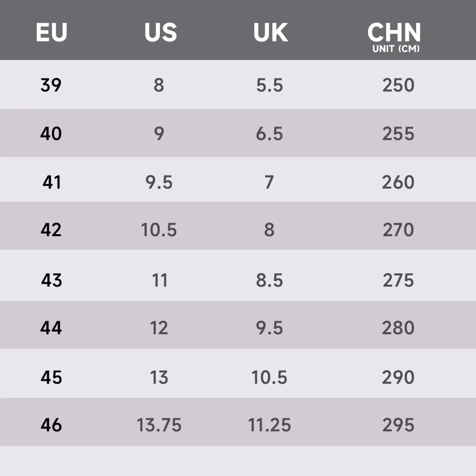Click the US column header
The width and height of the screenshot is (476, 476).
coord(160,32)
